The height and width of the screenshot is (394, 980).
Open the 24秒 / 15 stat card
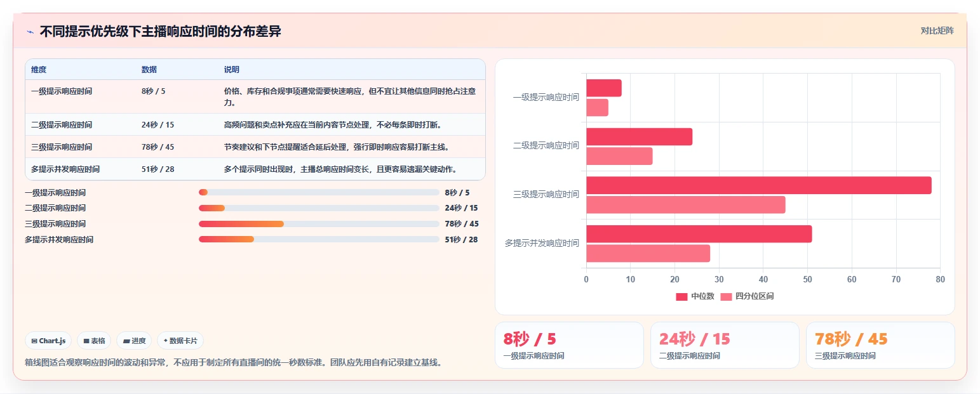click(x=725, y=345)
